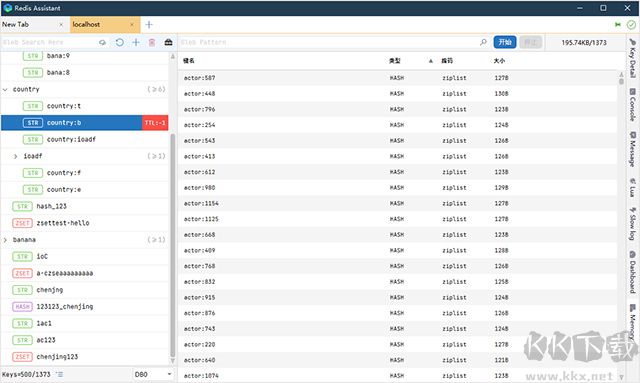Open the Dashboard side panel
This screenshot has width=640, height=383.
pos(632,272)
